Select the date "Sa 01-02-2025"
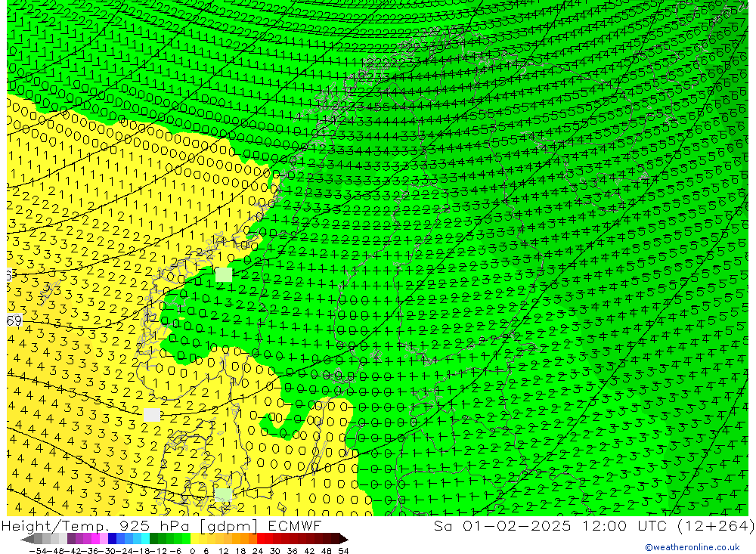 point(502,525)
